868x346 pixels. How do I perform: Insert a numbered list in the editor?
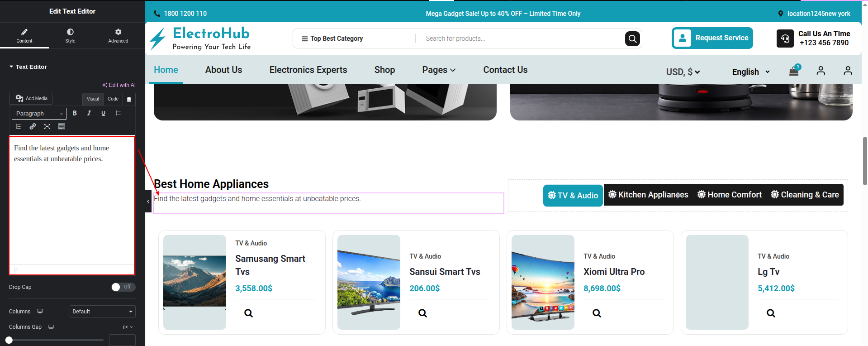point(19,126)
